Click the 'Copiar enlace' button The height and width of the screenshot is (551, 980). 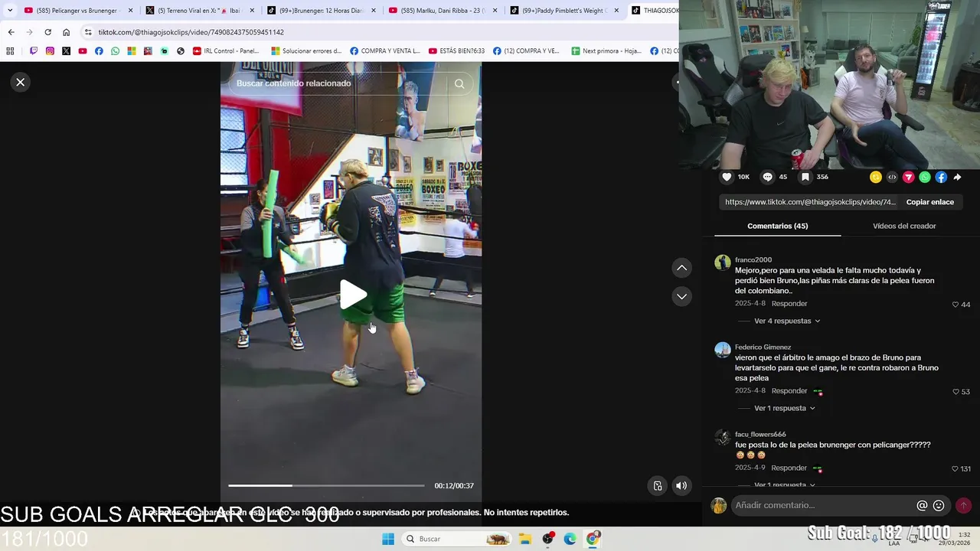930,202
